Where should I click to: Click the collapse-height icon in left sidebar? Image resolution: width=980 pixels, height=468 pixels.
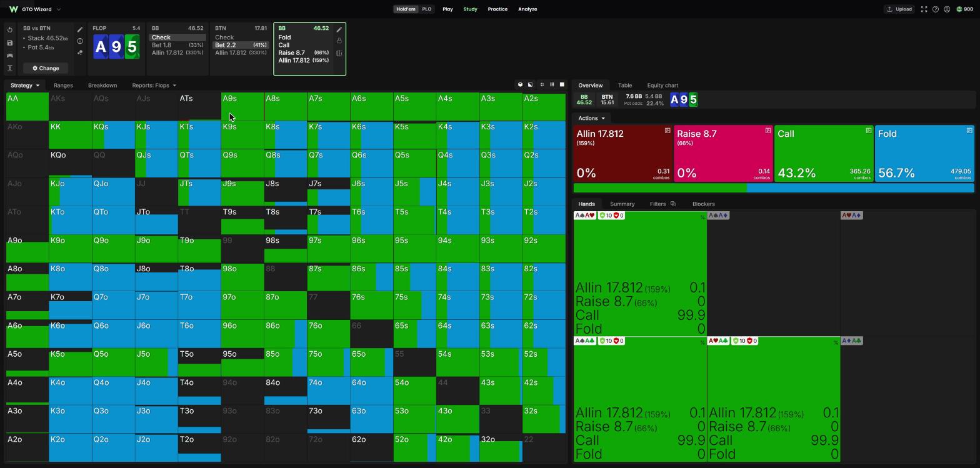[10, 68]
